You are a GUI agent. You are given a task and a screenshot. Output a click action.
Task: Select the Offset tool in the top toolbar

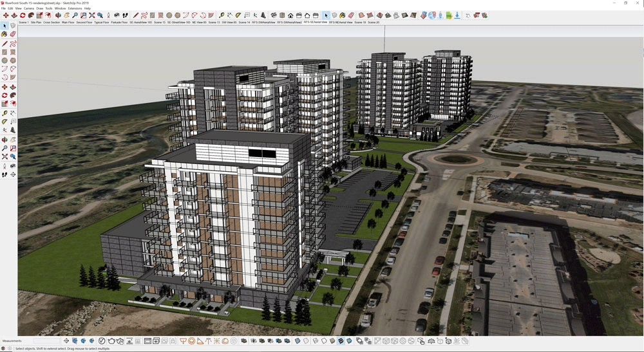tap(48, 15)
